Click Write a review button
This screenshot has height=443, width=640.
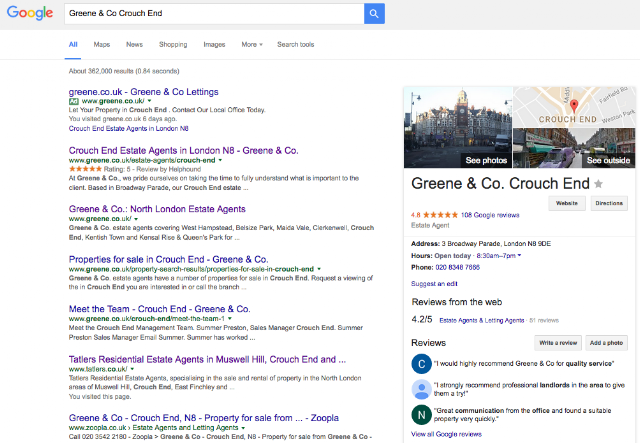coord(558,343)
